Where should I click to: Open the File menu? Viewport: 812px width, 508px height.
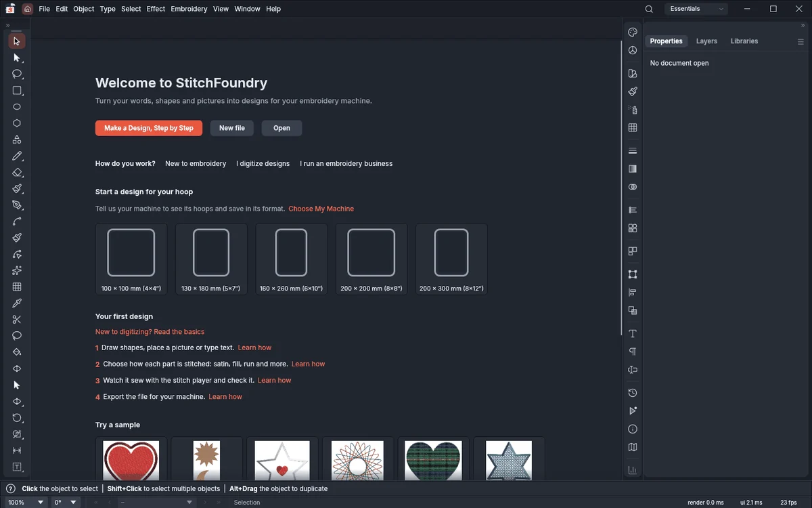tap(44, 9)
